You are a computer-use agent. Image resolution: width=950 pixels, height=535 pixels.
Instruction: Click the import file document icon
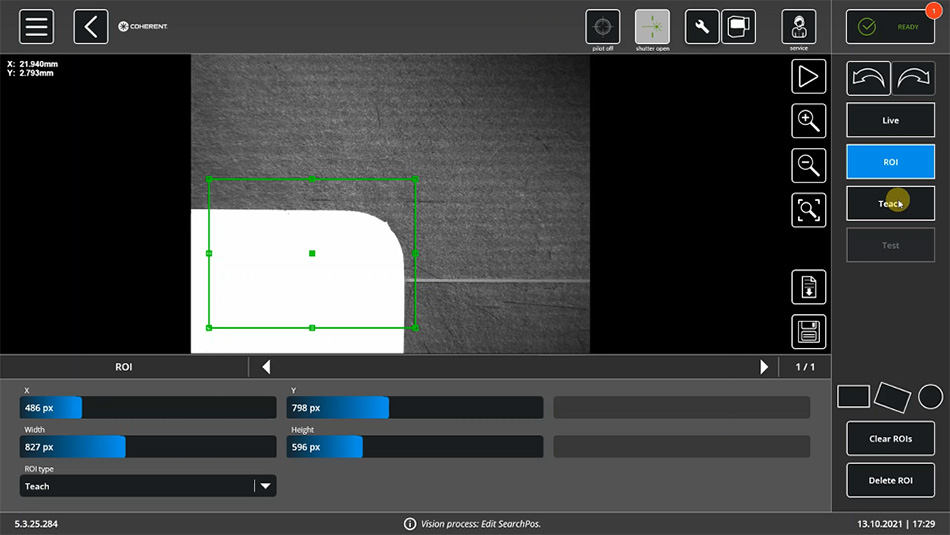click(x=808, y=287)
